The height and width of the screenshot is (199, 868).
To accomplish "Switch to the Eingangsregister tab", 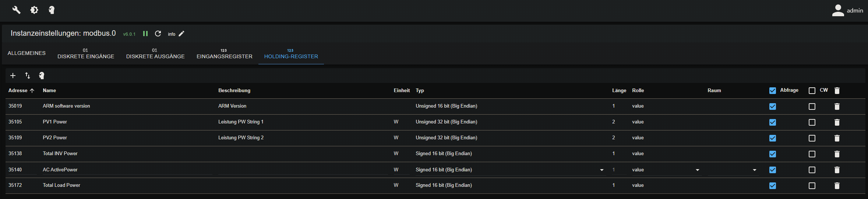I will click(224, 54).
